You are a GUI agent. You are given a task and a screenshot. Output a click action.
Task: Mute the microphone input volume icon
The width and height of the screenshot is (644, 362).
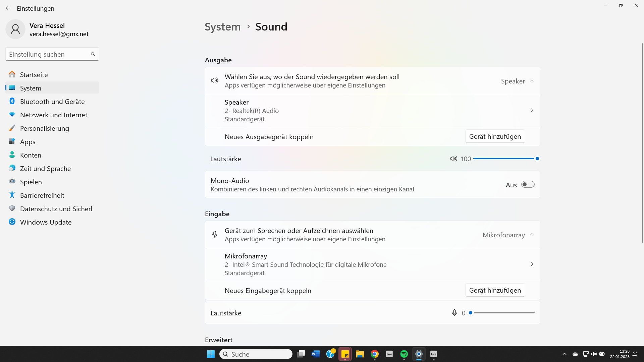pos(454,313)
